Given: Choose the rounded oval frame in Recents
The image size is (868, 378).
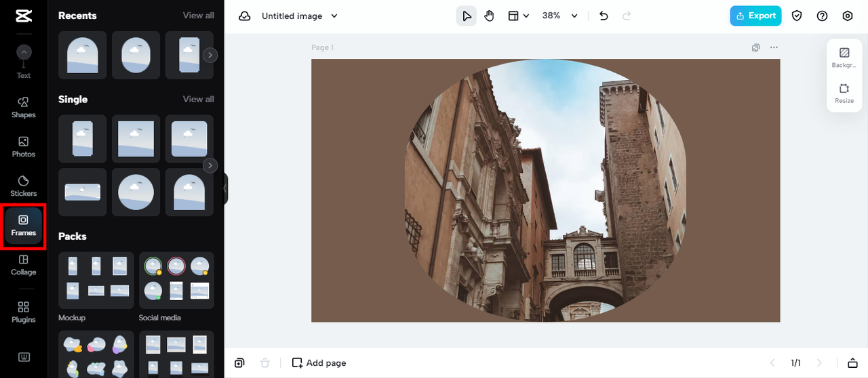Looking at the screenshot, I should pyautogui.click(x=136, y=55).
